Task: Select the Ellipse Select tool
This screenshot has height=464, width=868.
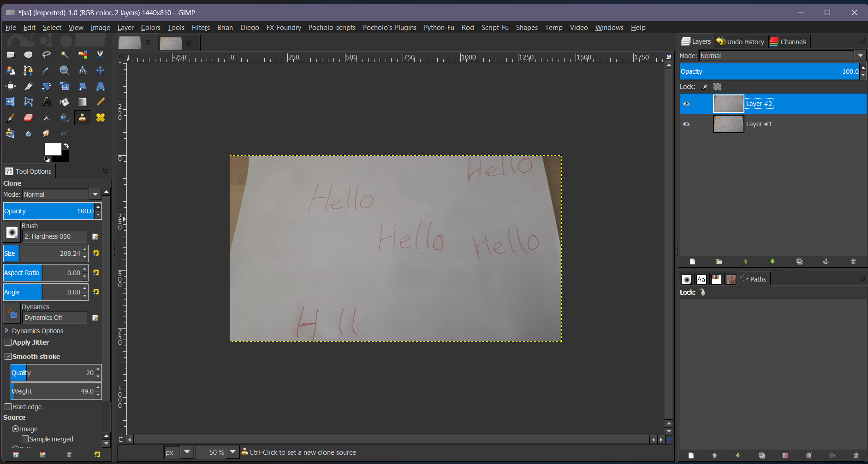Action: click(x=29, y=54)
